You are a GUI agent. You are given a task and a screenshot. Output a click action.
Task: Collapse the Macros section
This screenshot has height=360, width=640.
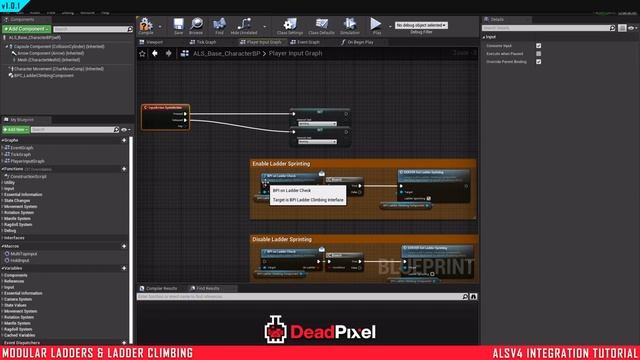click(2, 247)
